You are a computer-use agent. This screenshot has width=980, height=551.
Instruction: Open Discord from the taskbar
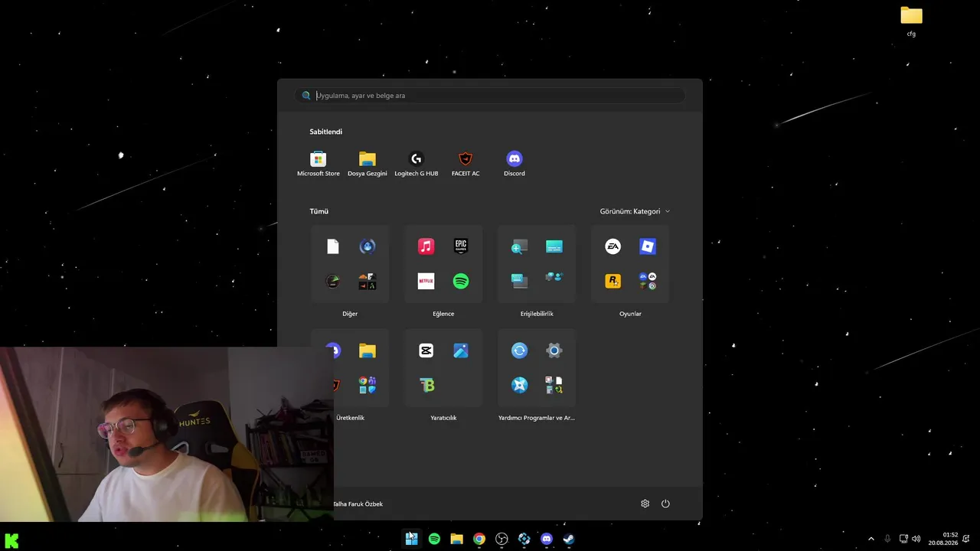pos(547,539)
